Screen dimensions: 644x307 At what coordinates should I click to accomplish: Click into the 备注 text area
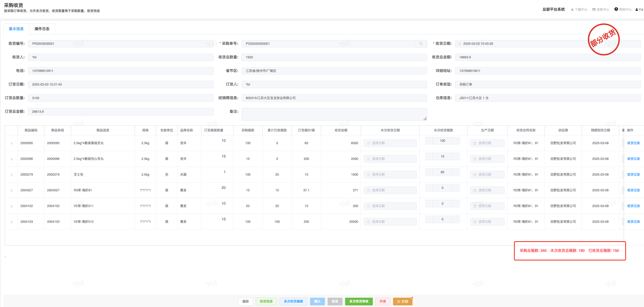coord(334,114)
